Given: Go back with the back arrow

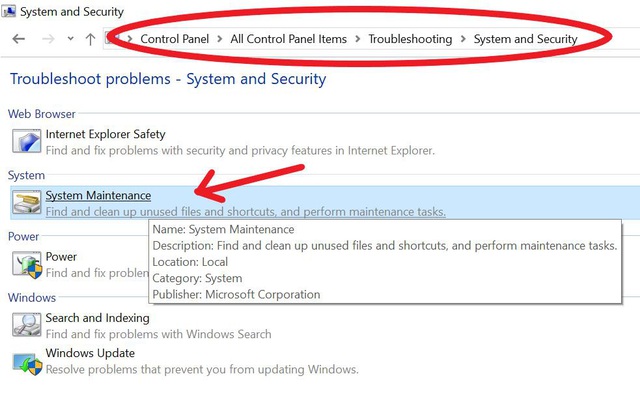Looking at the screenshot, I should coord(19,39).
